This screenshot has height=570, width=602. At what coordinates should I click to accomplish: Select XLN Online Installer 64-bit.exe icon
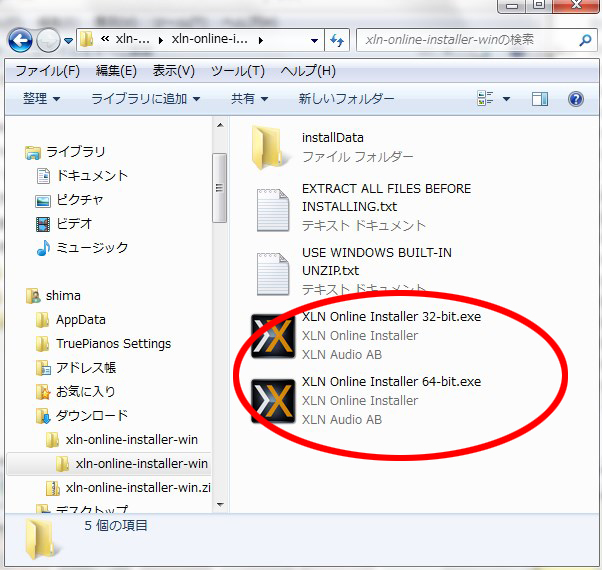tap(273, 401)
